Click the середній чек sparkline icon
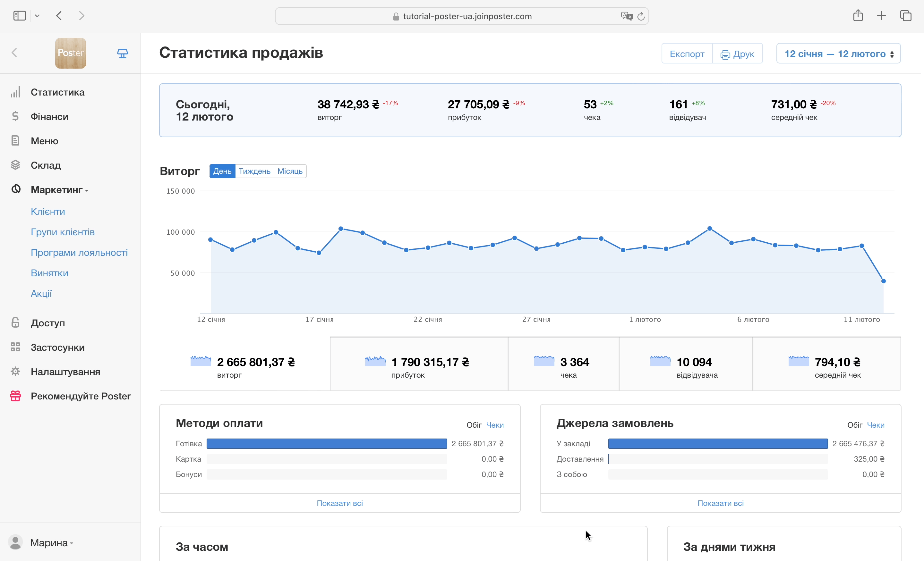The height and width of the screenshot is (561, 924). [799, 361]
